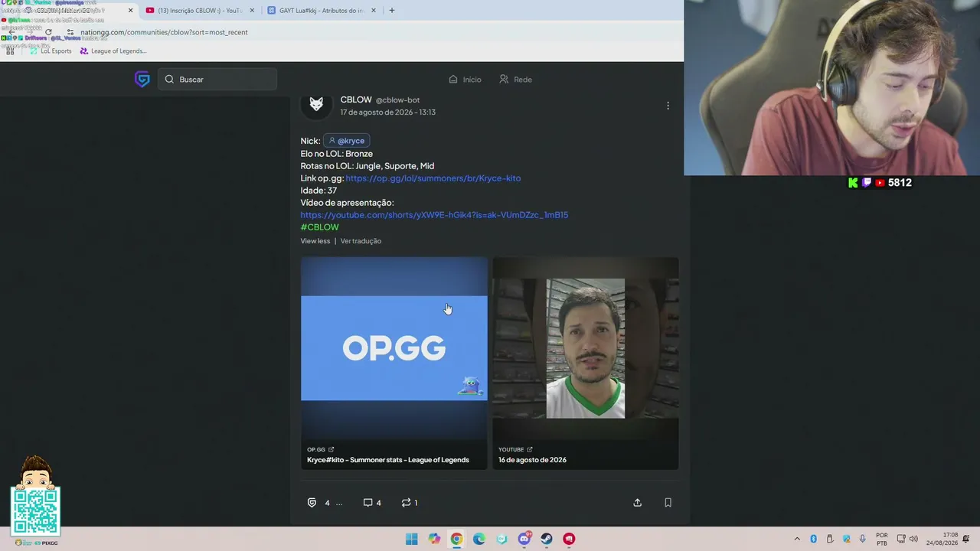Screen dimensions: 980x551
Task: Open a new browser tab
Action: click(x=392, y=11)
